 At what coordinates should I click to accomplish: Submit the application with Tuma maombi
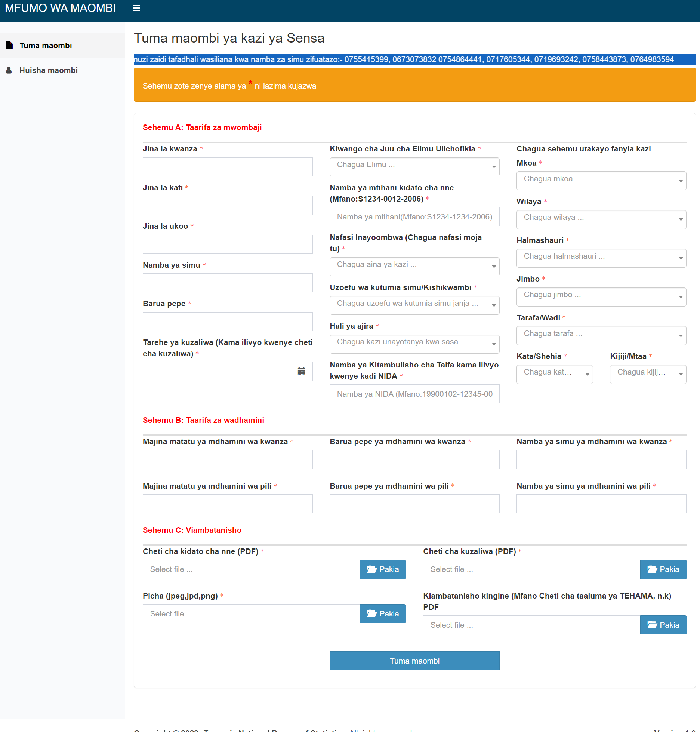click(414, 661)
